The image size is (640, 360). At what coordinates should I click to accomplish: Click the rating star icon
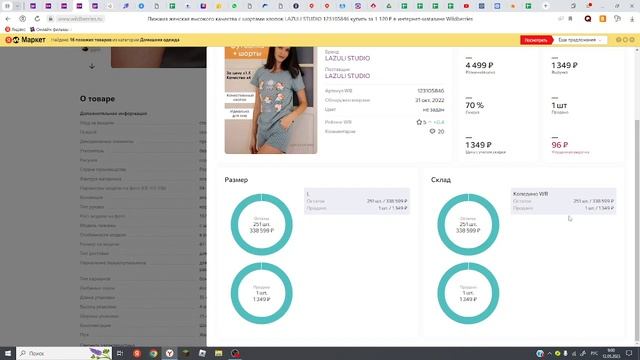419,122
